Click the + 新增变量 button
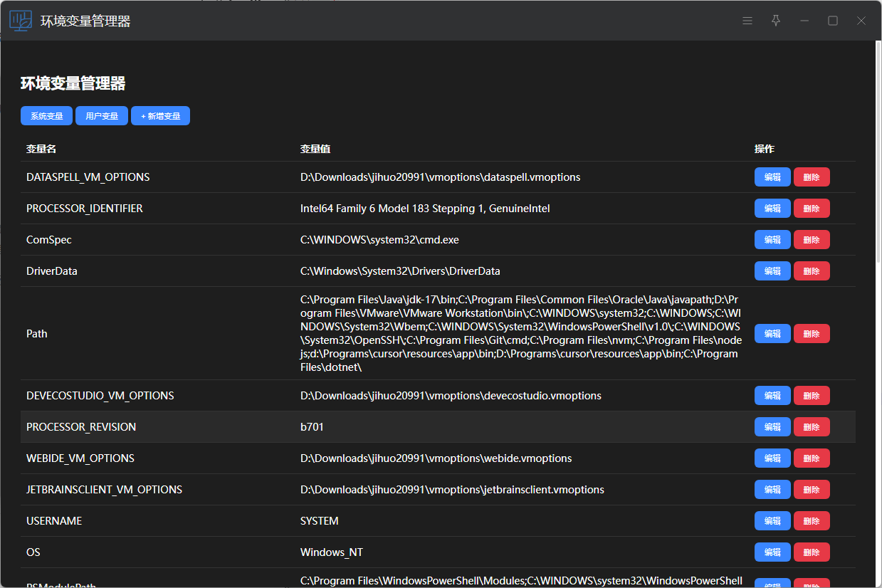 tap(160, 116)
